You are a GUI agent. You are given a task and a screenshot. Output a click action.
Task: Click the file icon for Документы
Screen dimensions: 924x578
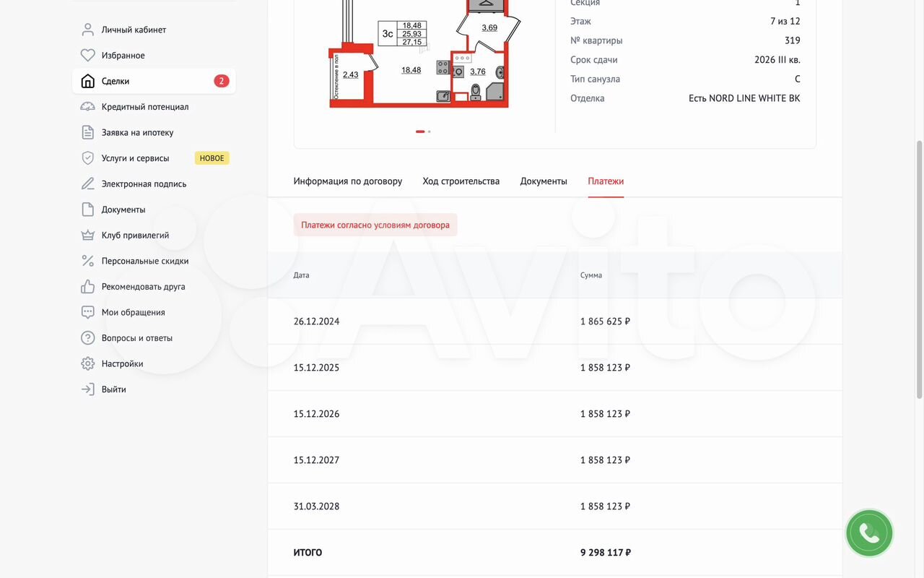coord(87,210)
